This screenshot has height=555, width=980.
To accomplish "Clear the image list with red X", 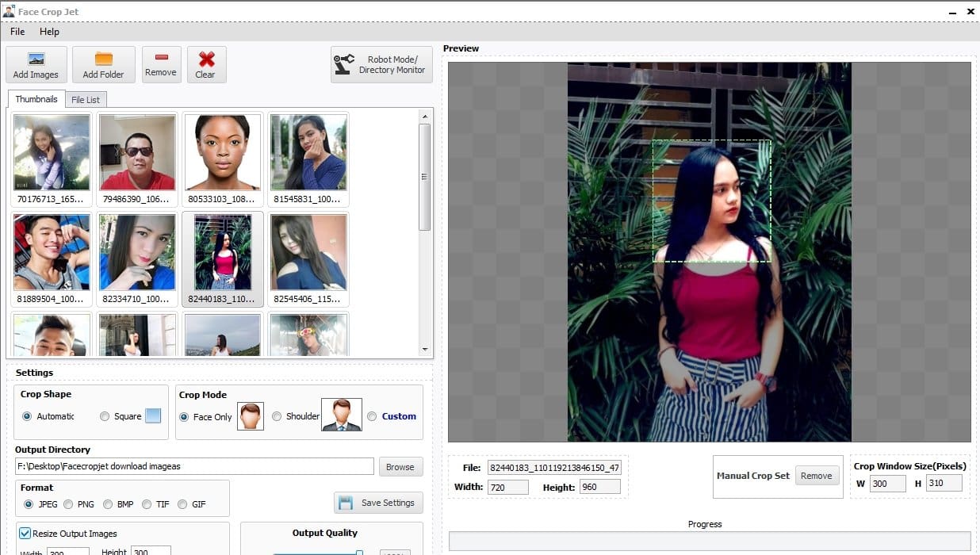I will point(206,64).
